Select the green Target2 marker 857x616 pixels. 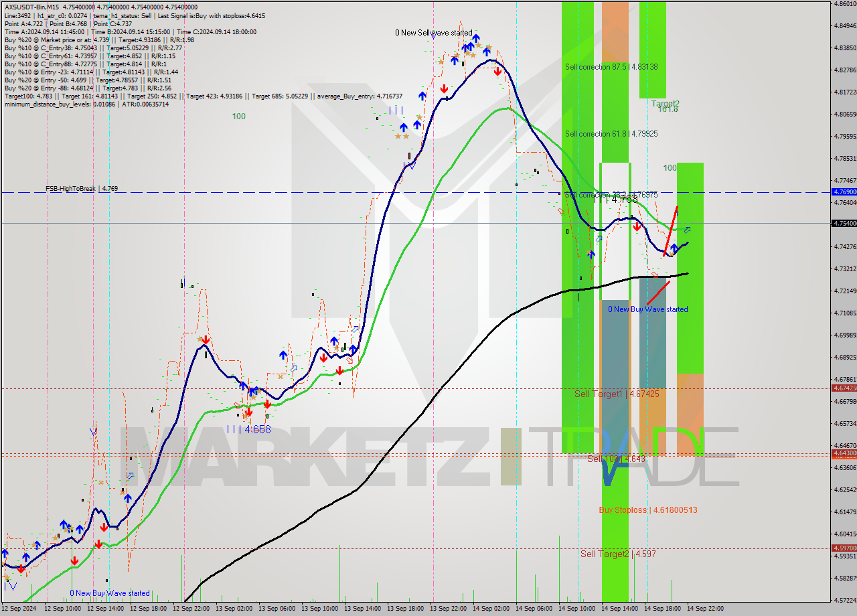[665, 104]
